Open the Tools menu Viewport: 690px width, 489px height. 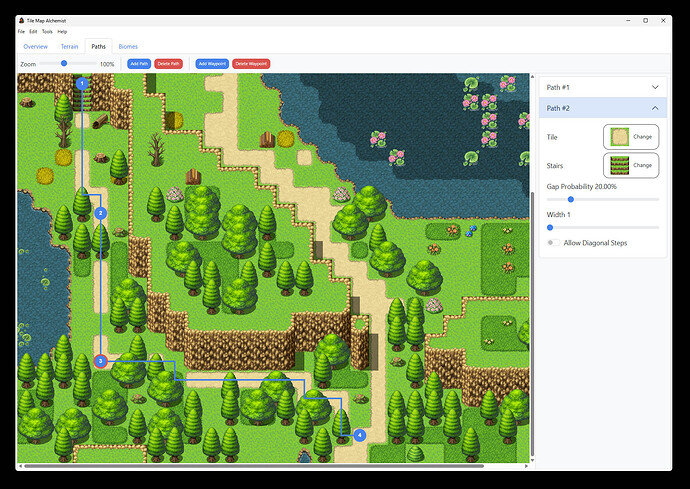(x=47, y=32)
